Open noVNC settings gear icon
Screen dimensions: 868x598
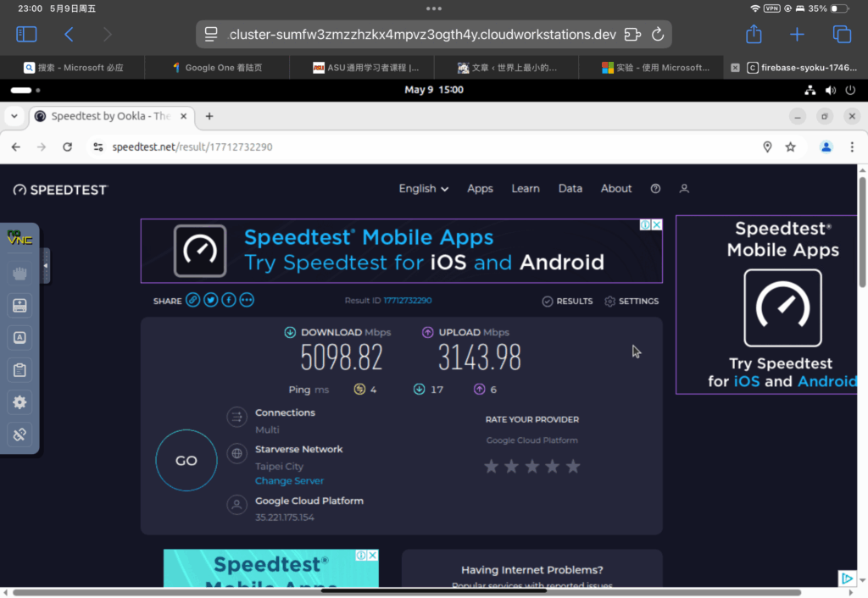tap(20, 402)
